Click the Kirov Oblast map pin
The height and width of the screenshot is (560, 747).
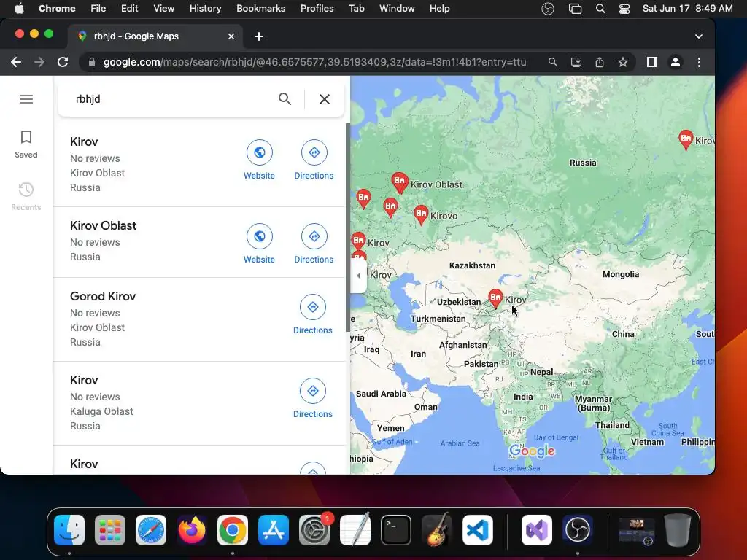pyautogui.click(x=399, y=182)
